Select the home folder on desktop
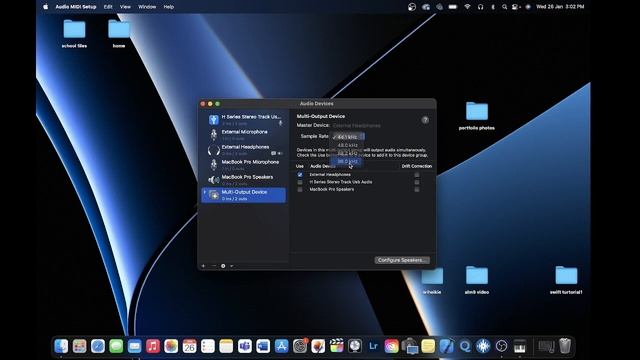The width and height of the screenshot is (640, 360). [119, 34]
